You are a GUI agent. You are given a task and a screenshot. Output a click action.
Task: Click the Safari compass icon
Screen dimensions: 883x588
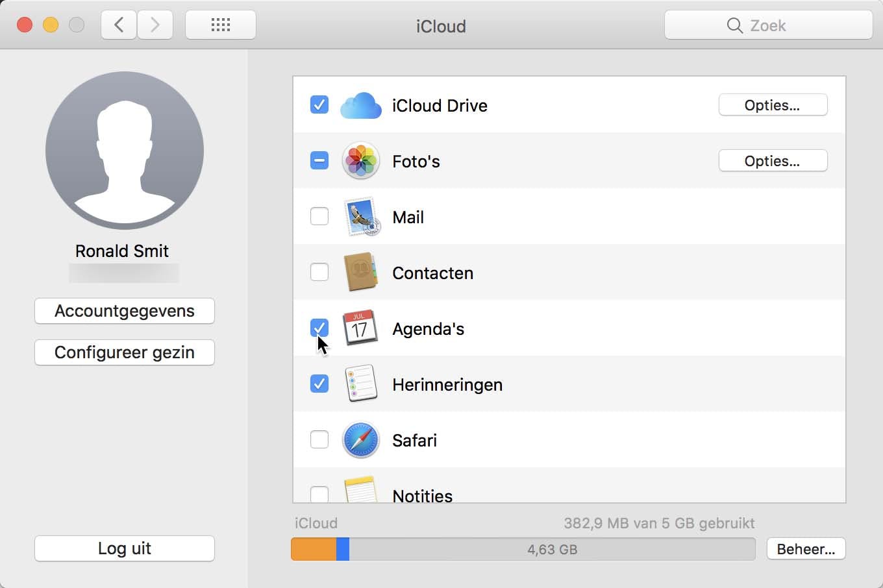360,440
